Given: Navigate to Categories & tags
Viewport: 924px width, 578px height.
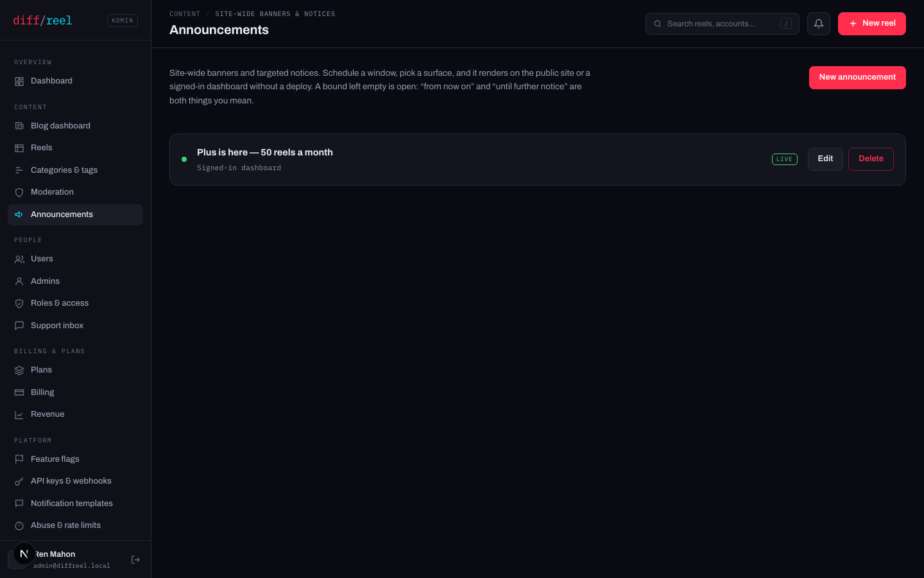Looking at the screenshot, I should [75, 170].
